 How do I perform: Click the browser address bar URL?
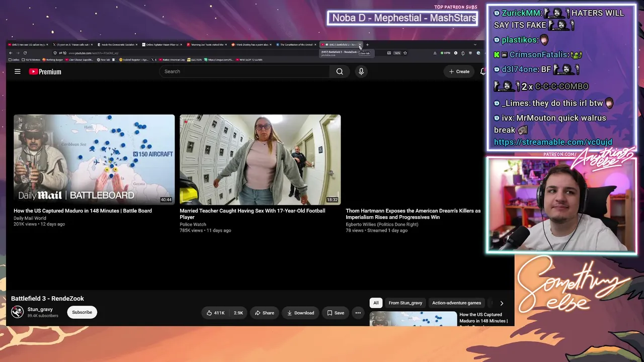[x=94, y=53]
